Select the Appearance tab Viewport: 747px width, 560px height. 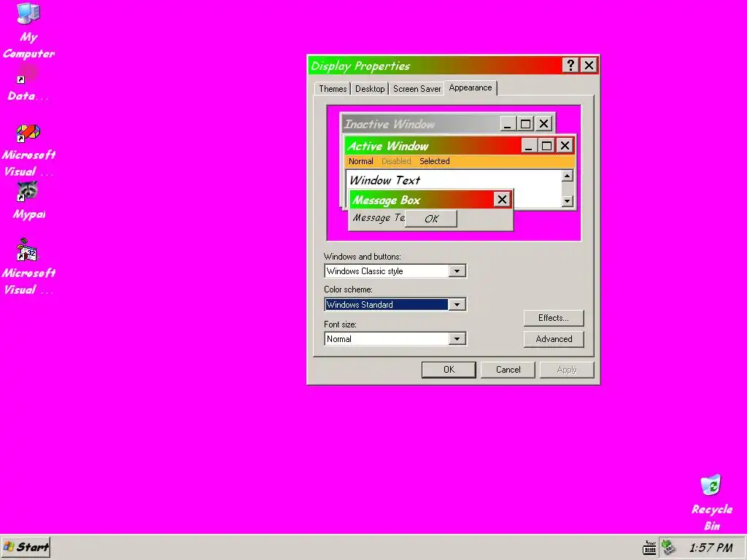click(x=471, y=87)
